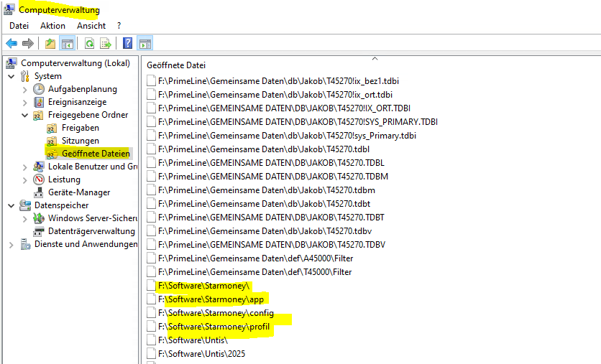Select Freigaben in the tree
This screenshot has height=364, width=601.
point(81,128)
